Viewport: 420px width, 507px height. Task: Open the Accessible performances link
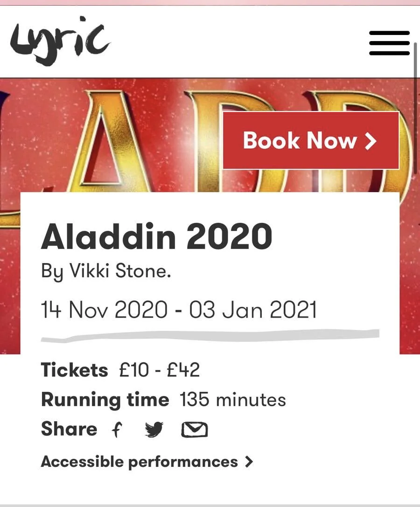(147, 462)
